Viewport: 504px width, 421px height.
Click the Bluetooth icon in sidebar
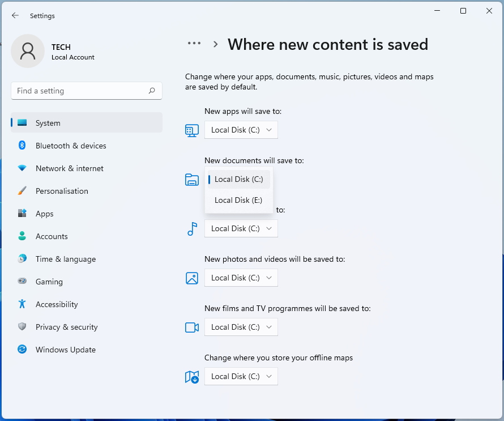22,146
